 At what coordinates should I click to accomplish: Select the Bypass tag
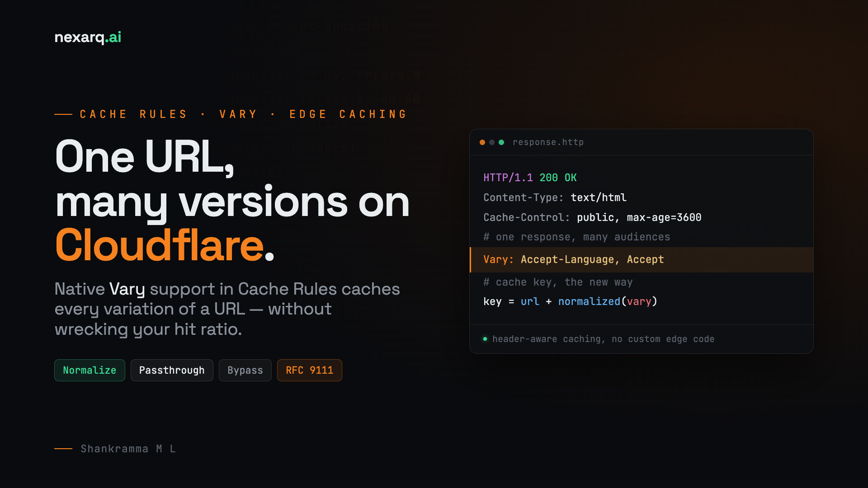click(x=245, y=370)
